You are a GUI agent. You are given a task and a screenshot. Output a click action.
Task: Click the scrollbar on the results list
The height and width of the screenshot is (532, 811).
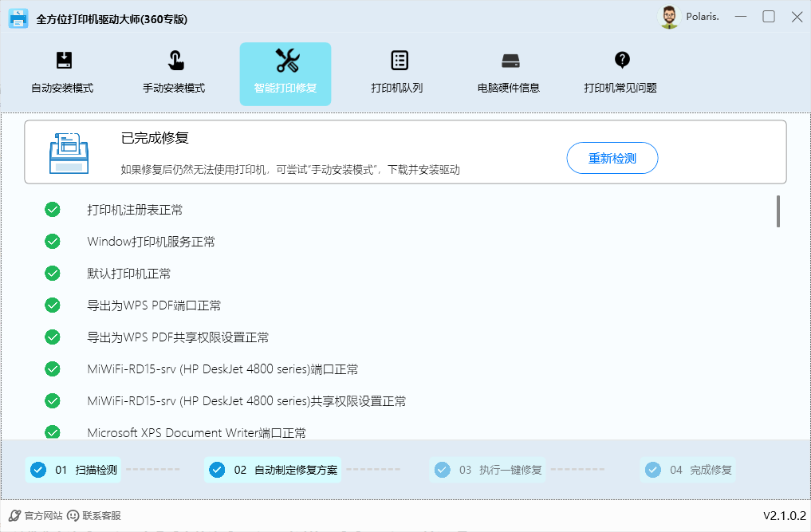pyautogui.click(x=779, y=211)
